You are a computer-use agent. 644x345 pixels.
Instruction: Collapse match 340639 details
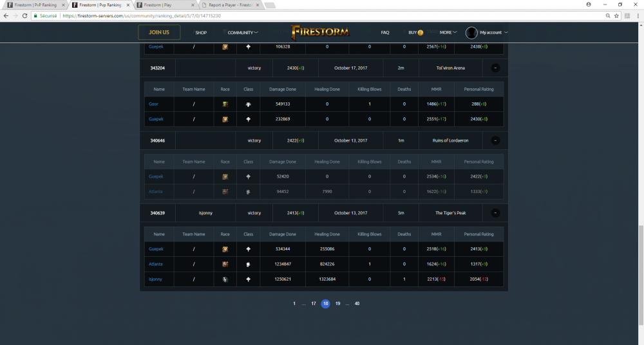tap(495, 213)
